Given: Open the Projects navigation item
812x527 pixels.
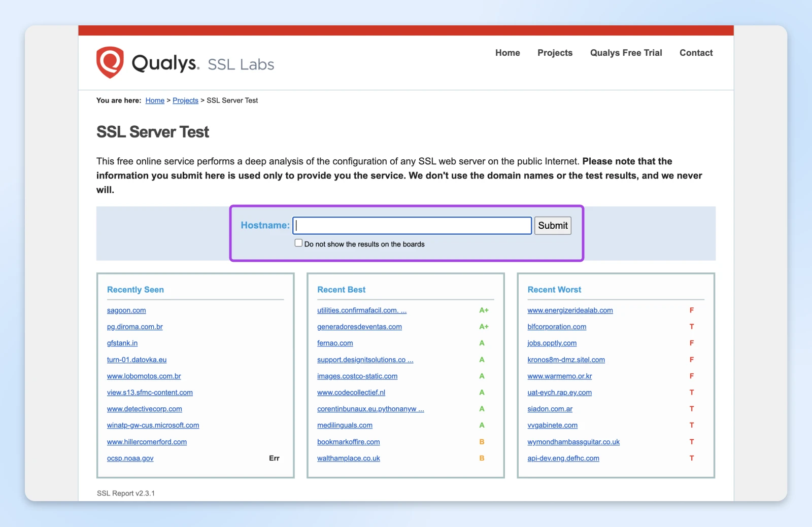Looking at the screenshot, I should (x=555, y=53).
